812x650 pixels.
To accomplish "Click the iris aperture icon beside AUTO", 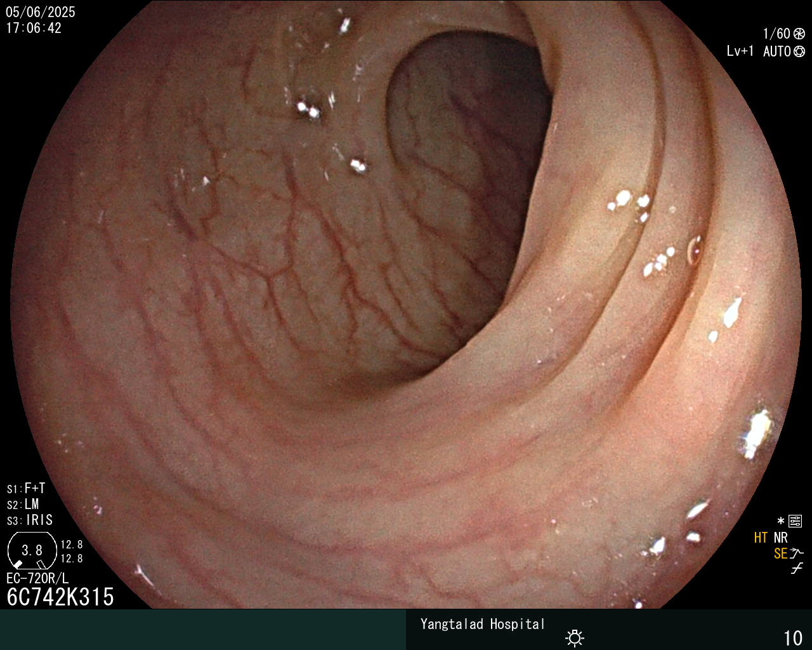I will pos(799,51).
